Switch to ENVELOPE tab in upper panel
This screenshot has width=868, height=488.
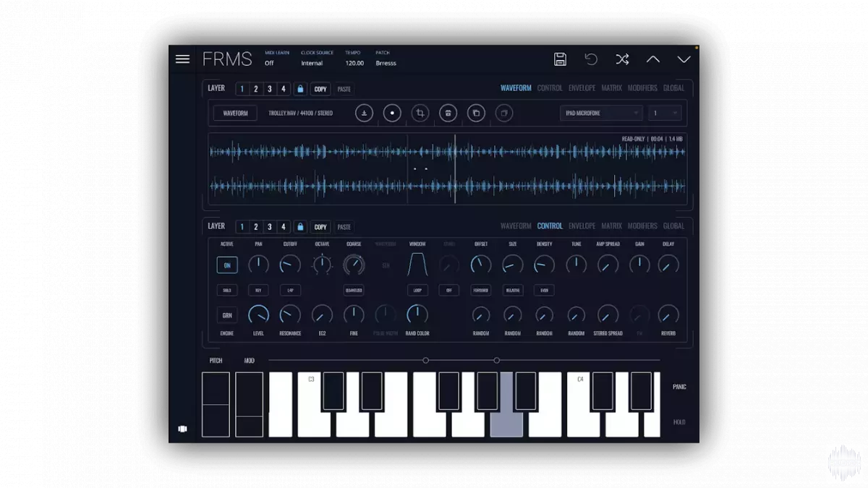click(582, 88)
